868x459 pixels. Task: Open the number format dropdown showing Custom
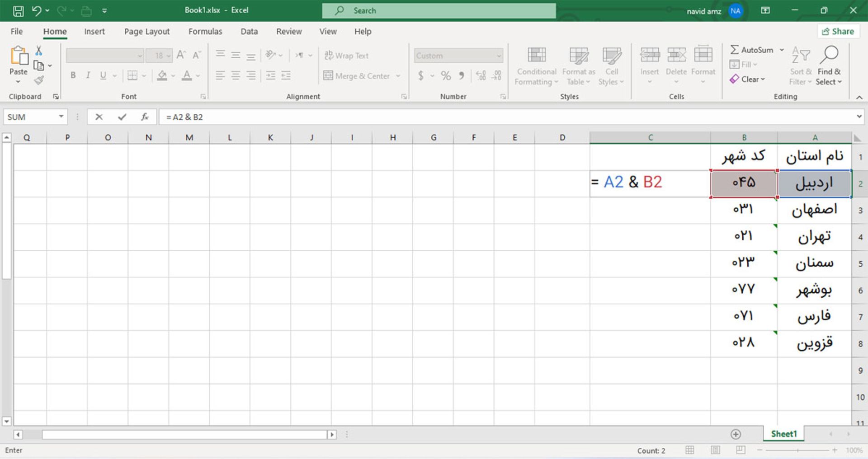pyautogui.click(x=499, y=56)
